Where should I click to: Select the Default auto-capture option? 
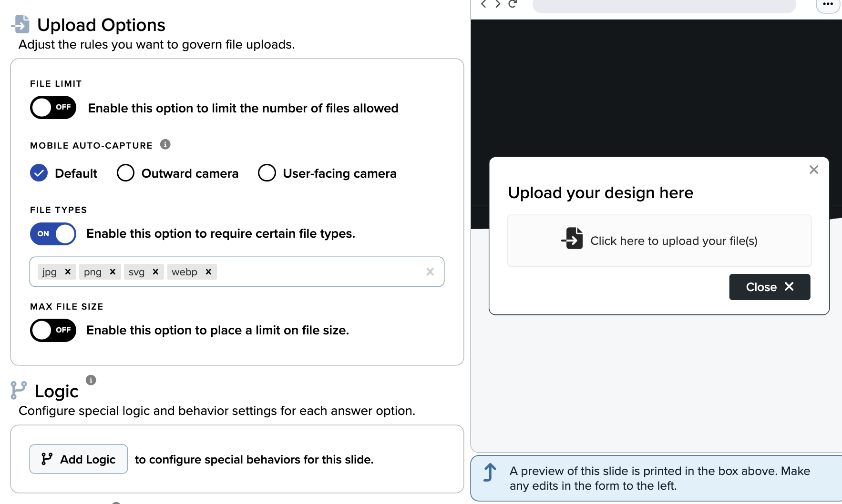39,173
